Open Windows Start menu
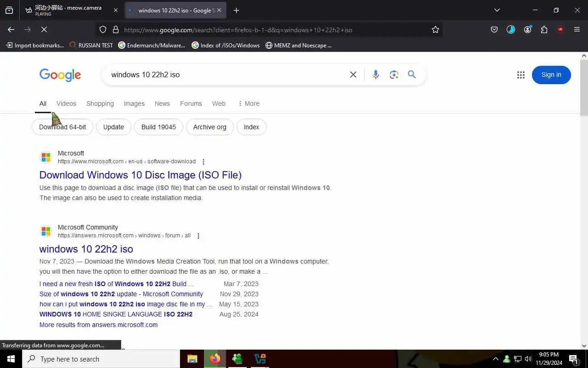This screenshot has height=368, width=588. (x=11, y=359)
